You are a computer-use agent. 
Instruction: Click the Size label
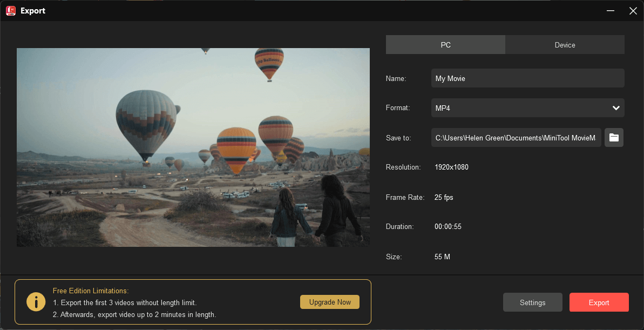pyautogui.click(x=394, y=257)
